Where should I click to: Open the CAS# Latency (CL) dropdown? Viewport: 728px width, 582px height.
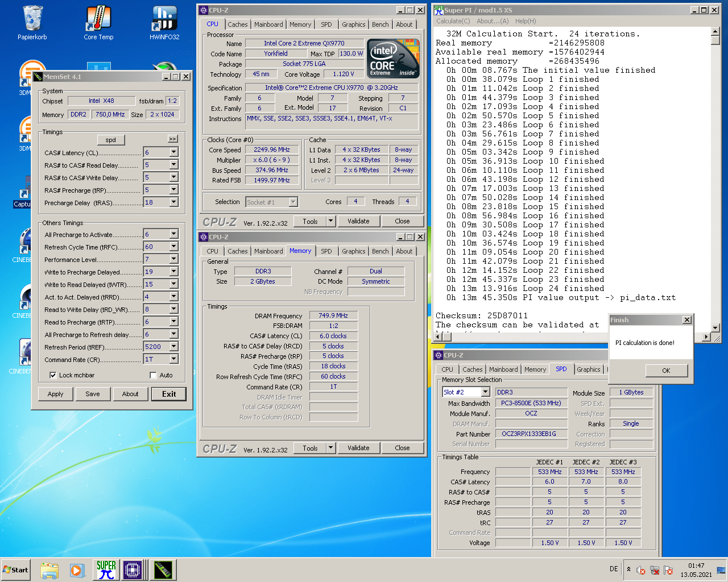click(174, 152)
